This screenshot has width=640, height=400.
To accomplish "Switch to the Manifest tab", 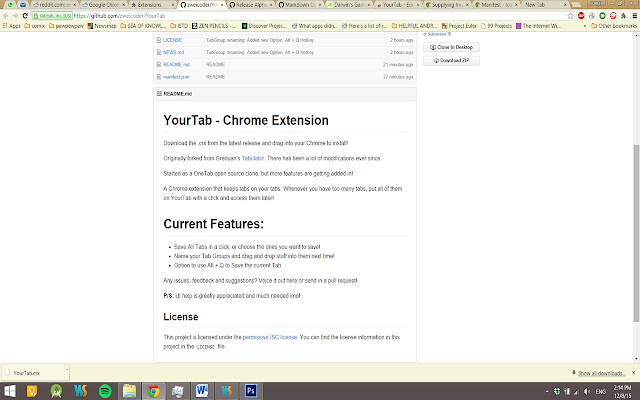I will pos(496,5).
